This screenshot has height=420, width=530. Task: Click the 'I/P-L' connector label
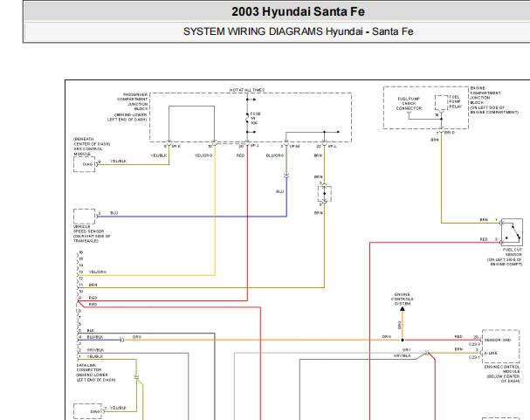[x=332, y=147]
